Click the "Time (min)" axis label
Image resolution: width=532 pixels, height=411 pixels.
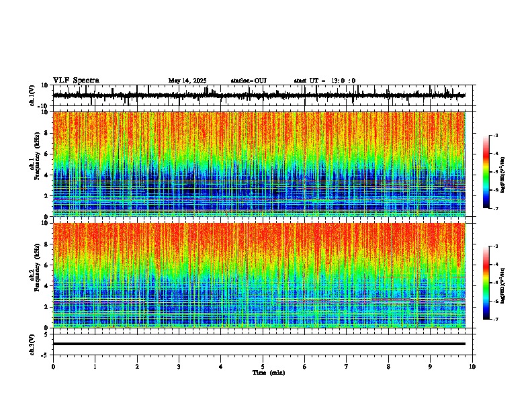[269, 373]
